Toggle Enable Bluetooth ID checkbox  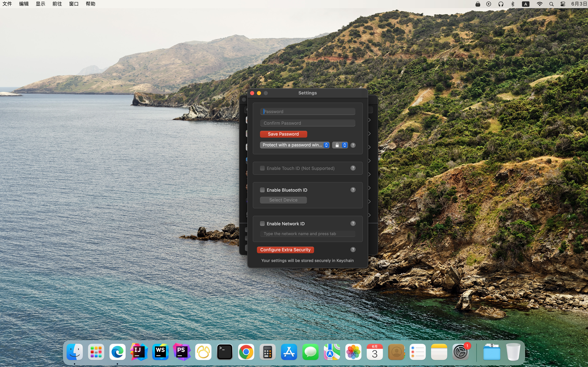262,189
